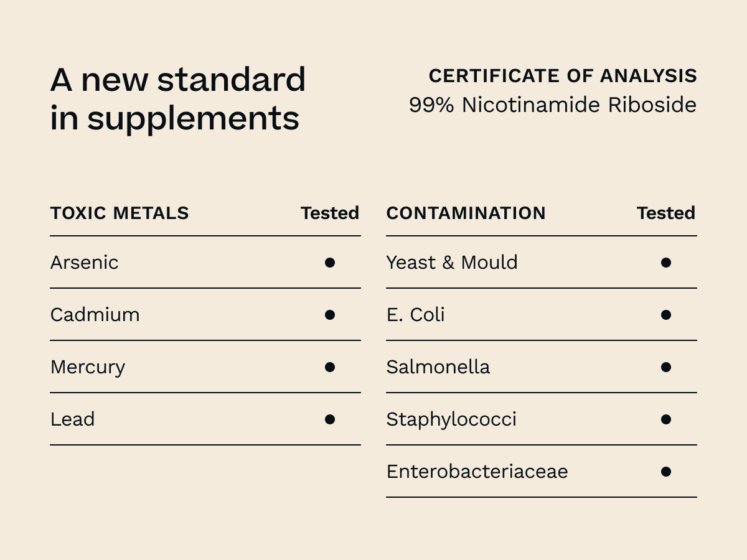Image resolution: width=747 pixels, height=560 pixels.
Task: Click the Salmonella row label
Action: tap(438, 367)
